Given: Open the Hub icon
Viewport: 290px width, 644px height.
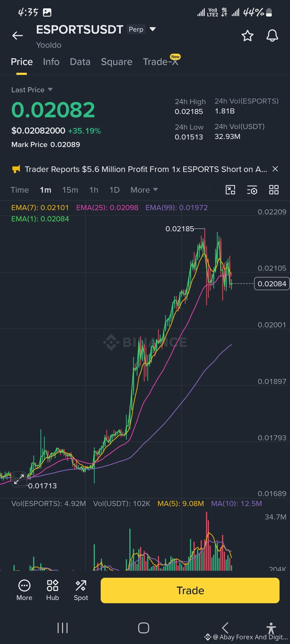Looking at the screenshot, I should coord(52,590).
